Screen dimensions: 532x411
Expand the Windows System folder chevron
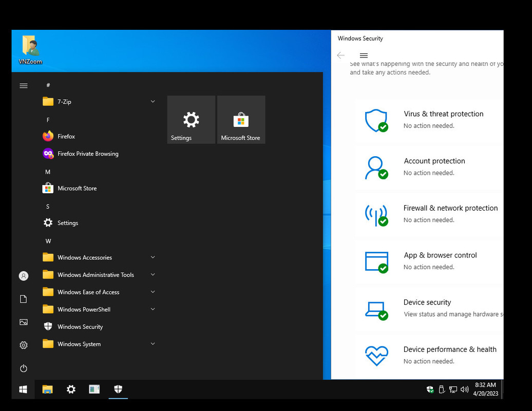coord(153,344)
